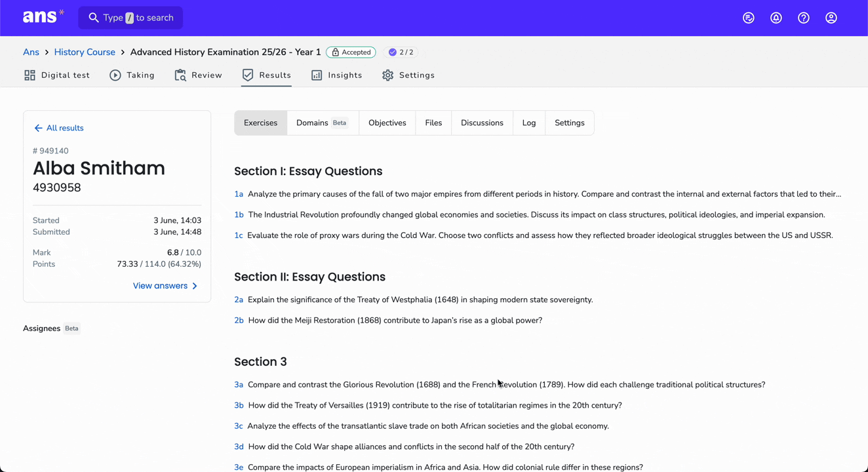Open the Settings sub-tab beside Log
Image resolution: width=868 pixels, height=472 pixels.
pyautogui.click(x=570, y=123)
